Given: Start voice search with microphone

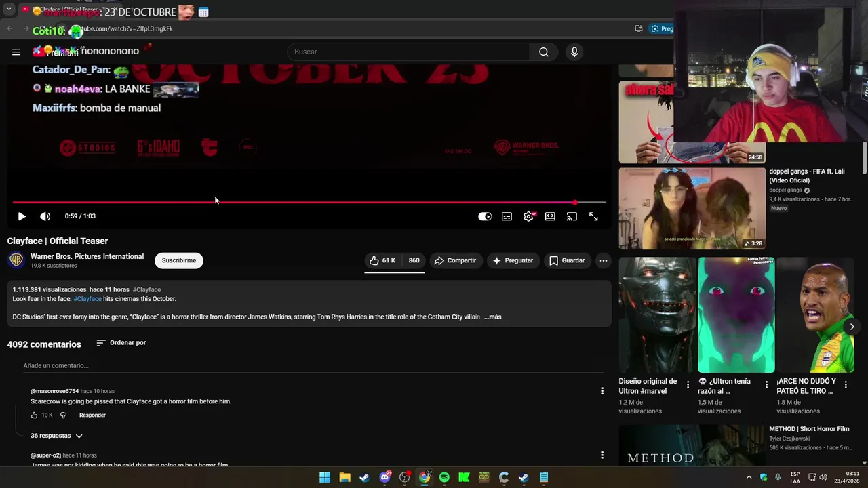Looking at the screenshot, I should tap(574, 52).
